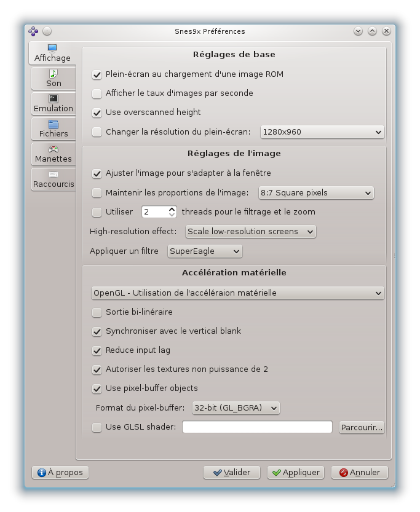The height and width of the screenshot is (512, 420).
Task: Click the 'Snes9x Préférences' window title
Action: pos(210,31)
